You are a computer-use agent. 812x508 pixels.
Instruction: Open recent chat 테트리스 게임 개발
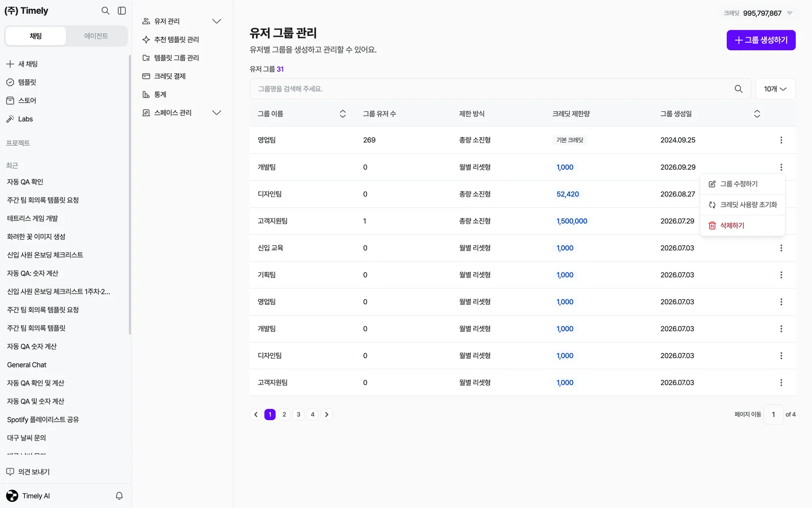[x=32, y=218]
